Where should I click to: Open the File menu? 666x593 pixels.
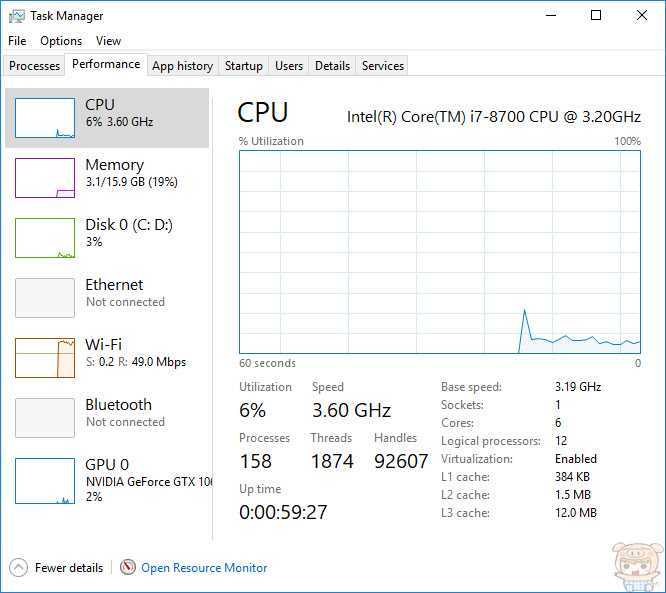point(17,41)
